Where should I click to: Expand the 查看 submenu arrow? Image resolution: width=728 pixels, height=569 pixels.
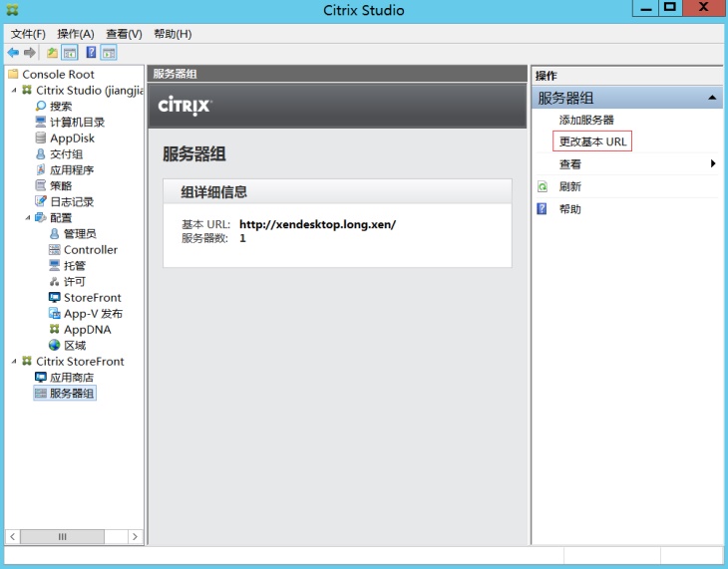click(x=713, y=163)
